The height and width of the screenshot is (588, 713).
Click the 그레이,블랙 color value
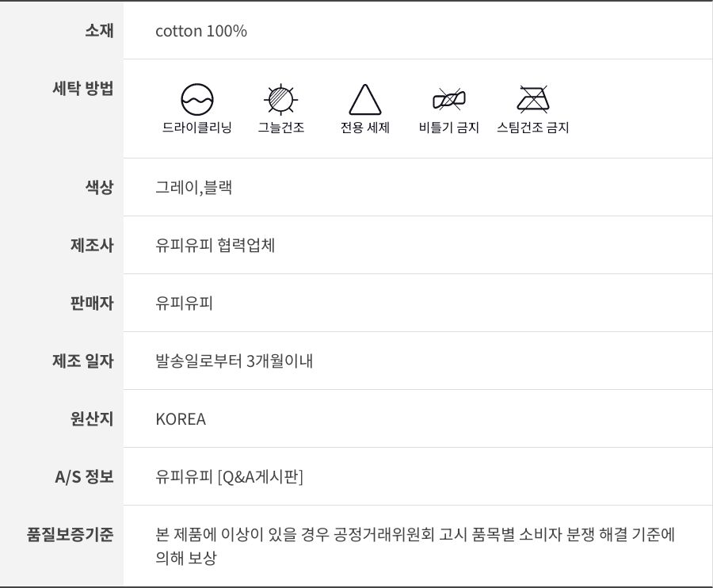coord(194,188)
